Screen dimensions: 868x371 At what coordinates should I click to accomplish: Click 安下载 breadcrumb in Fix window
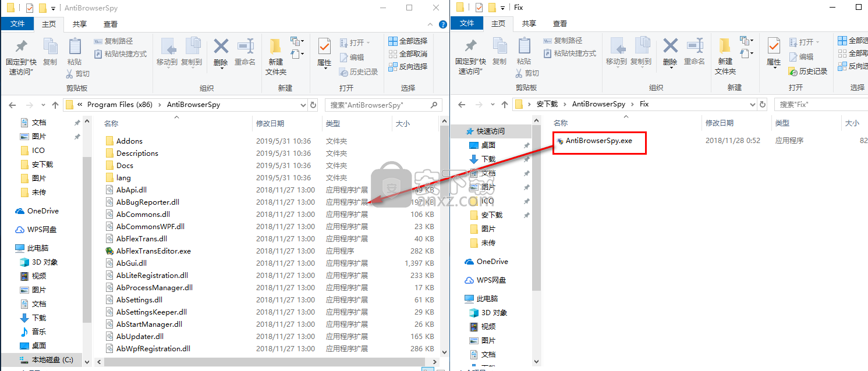pyautogui.click(x=547, y=104)
